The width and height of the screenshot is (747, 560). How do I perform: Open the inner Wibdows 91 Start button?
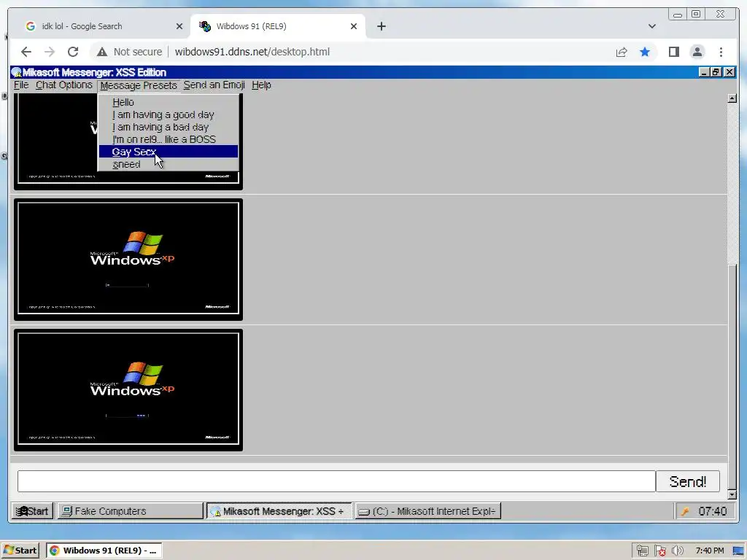[32, 511]
